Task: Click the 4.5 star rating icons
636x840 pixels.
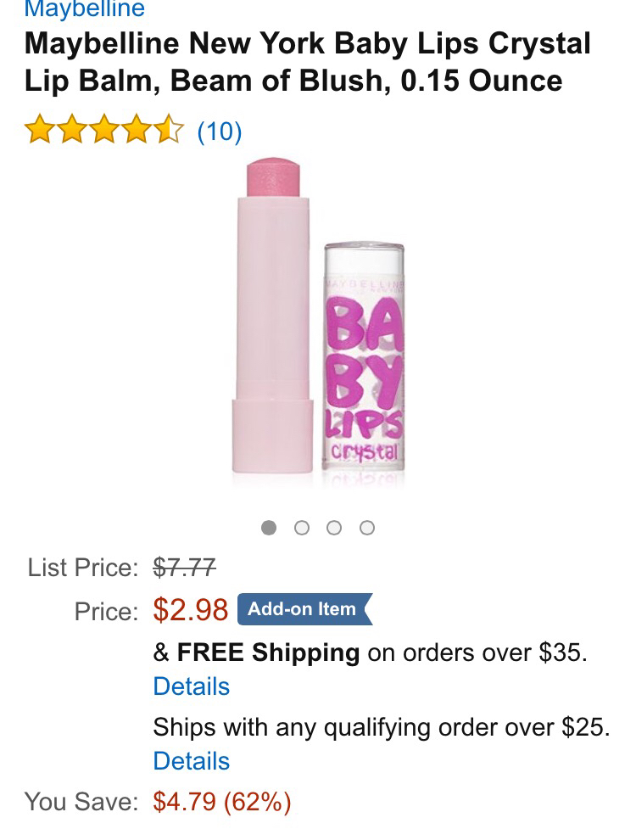Action: (x=104, y=132)
